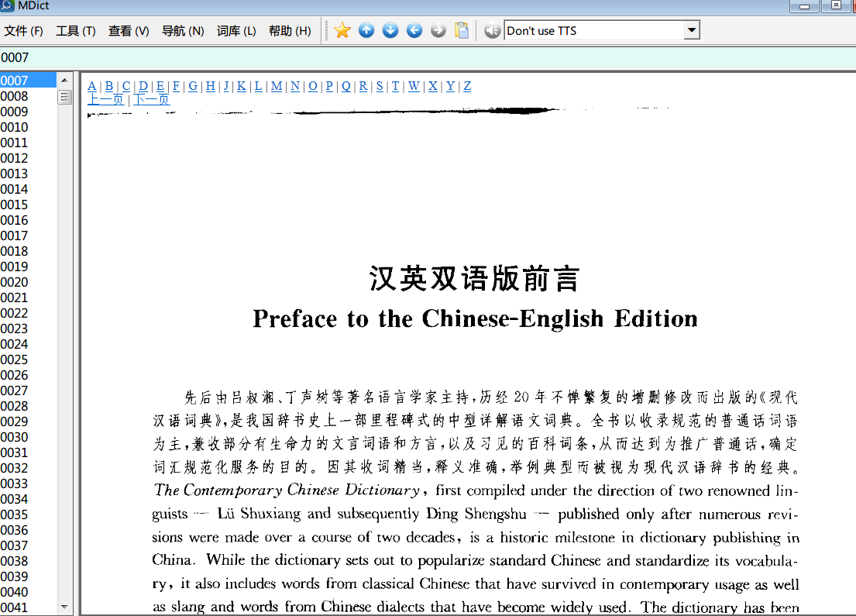
Task: Open the TTS dropdown arrow
Action: (692, 30)
